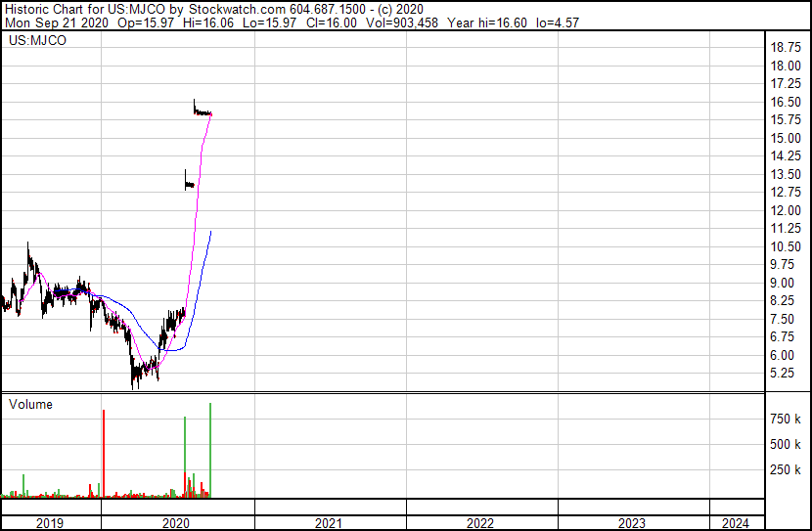Click the 11.25 price axis label
812x531 pixels.
pyautogui.click(x=786, y=228)
